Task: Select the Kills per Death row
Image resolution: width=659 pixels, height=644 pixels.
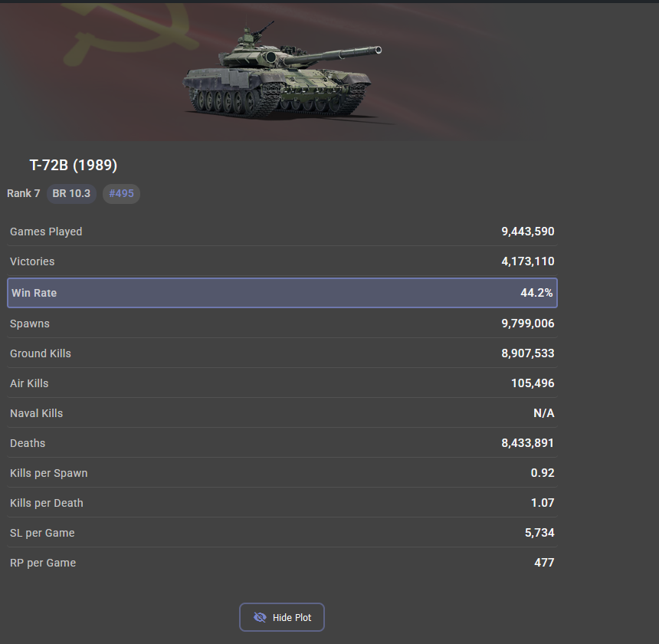Action: tap(283, 502)
